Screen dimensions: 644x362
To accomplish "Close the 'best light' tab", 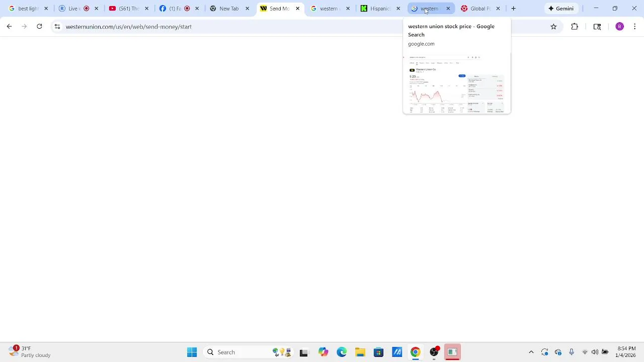I will 46,9.
